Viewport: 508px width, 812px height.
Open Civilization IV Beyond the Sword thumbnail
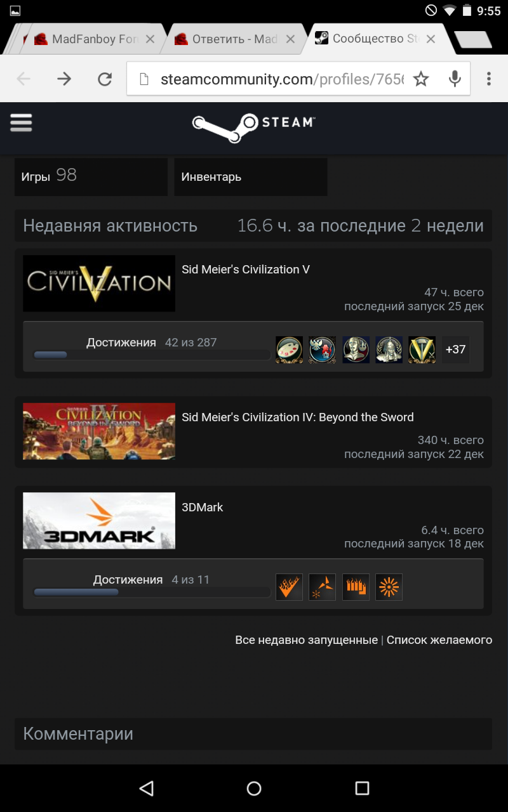[x=99, y=431]
